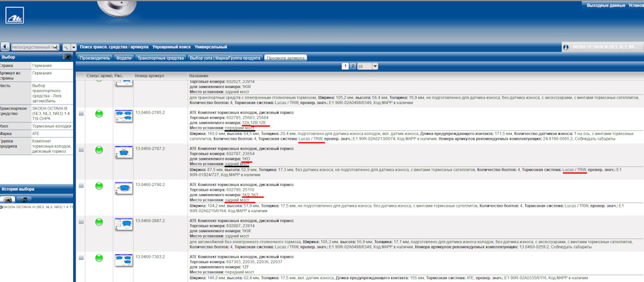
Task: Click article number 13.0460-7303.2
Action: pyautogui.click(x=150, y=257)
